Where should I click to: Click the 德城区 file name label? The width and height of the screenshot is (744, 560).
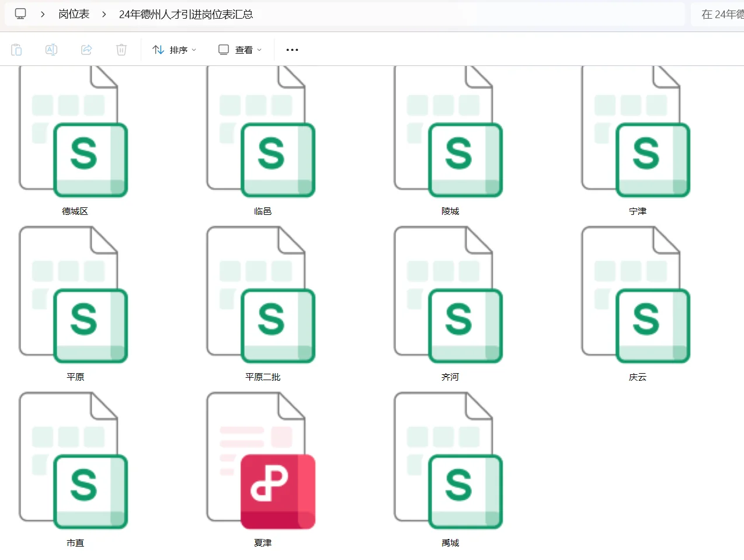click(x=75, y=211)
